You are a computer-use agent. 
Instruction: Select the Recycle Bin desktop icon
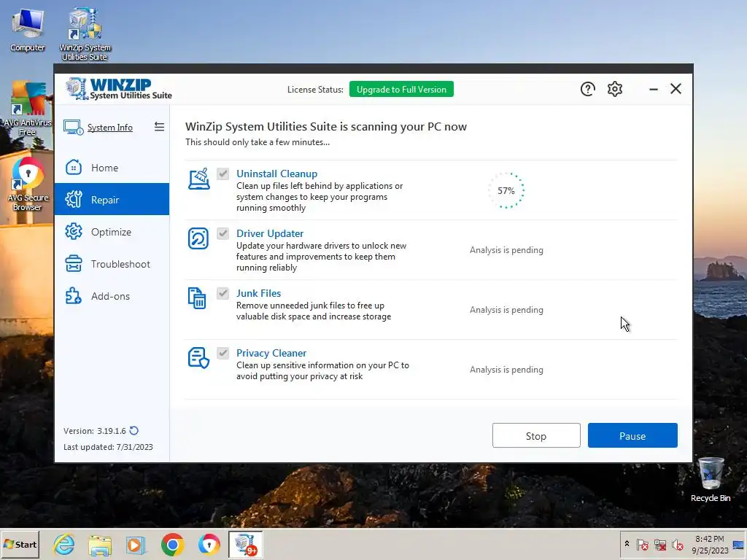pos(711,480)
